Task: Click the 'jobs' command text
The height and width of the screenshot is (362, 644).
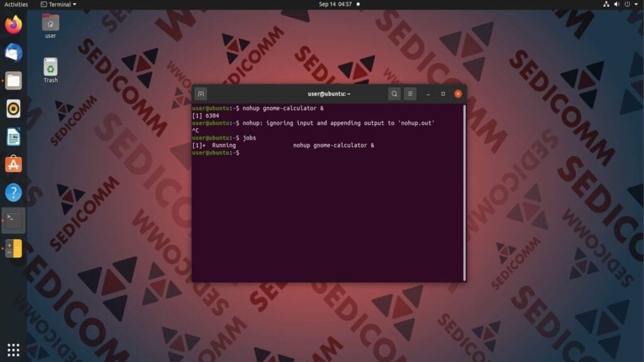Action: pos(249,138)
